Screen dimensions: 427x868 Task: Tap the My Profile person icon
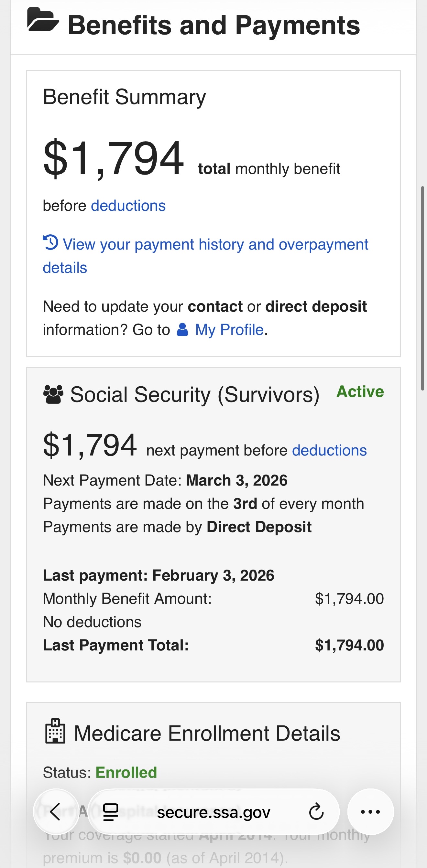(182, 329)
